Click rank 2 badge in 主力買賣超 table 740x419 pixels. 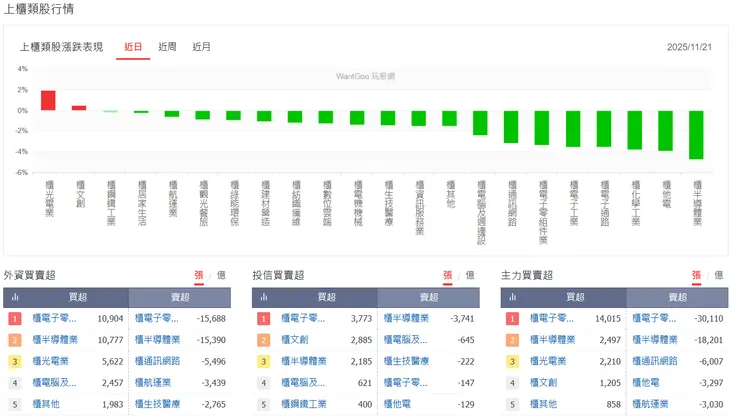point(512,340)
